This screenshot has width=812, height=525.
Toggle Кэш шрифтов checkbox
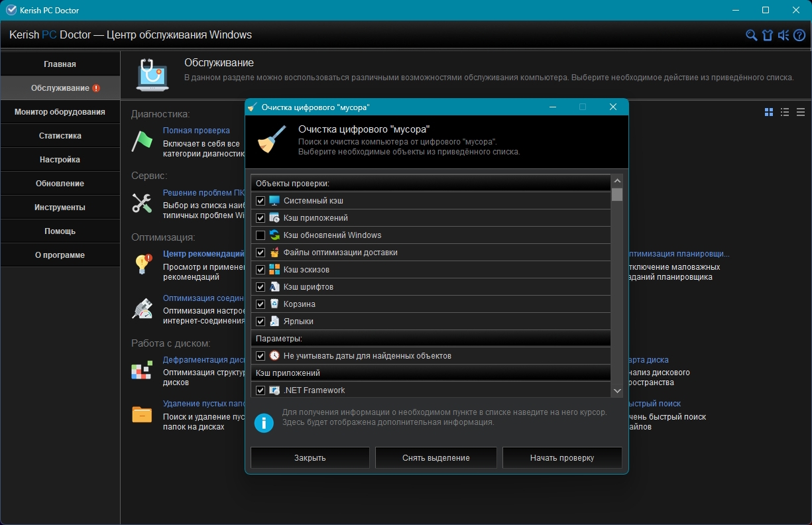click(x=261, y=287)
